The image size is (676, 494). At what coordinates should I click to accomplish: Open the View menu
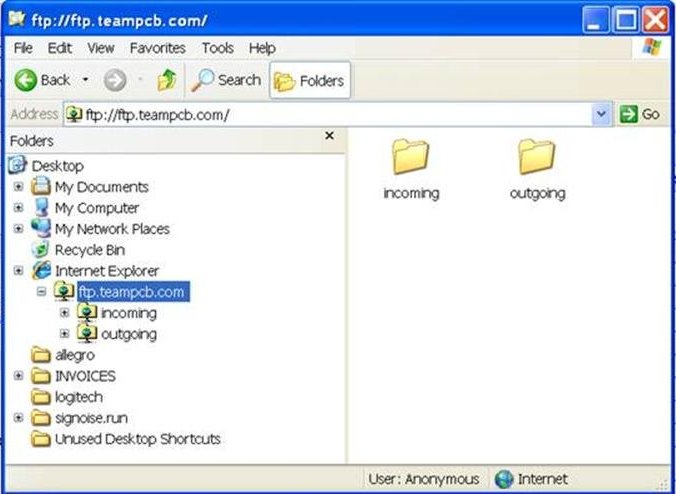[101, 48]
